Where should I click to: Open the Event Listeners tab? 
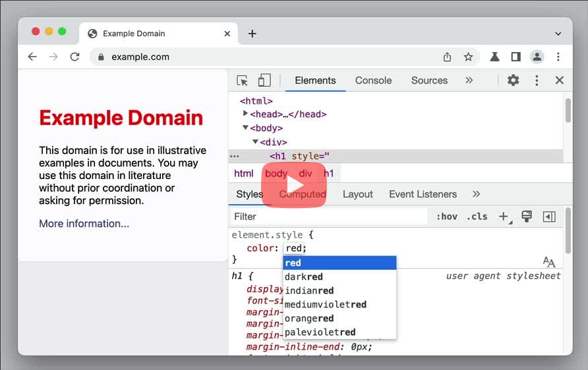click(423, 194)
